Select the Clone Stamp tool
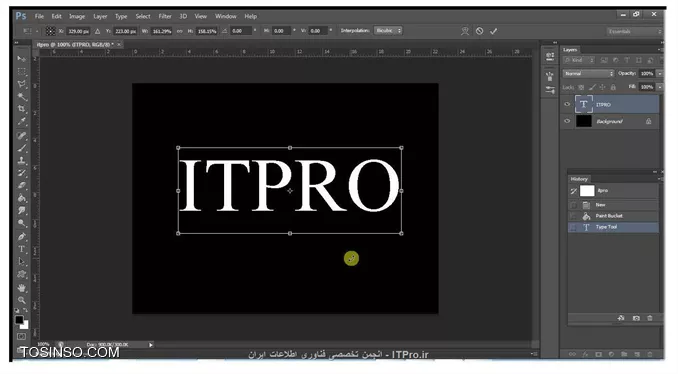678x374 pixels. 22,161
